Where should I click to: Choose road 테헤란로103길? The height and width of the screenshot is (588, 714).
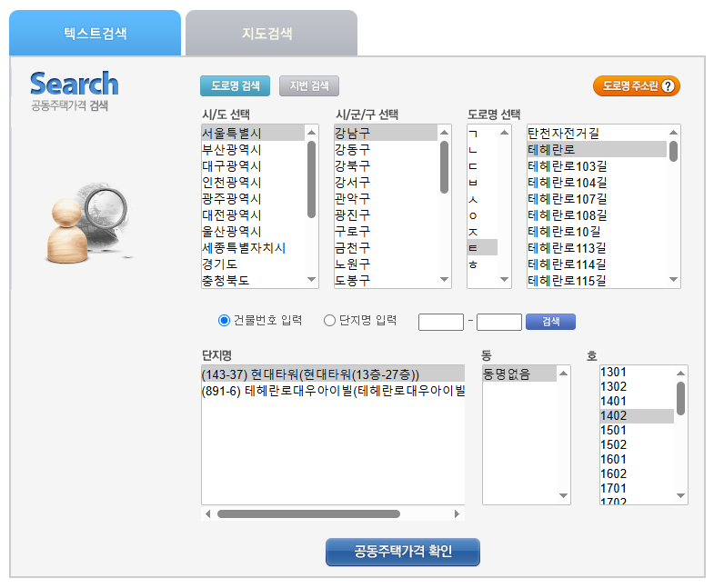[597, 165]
